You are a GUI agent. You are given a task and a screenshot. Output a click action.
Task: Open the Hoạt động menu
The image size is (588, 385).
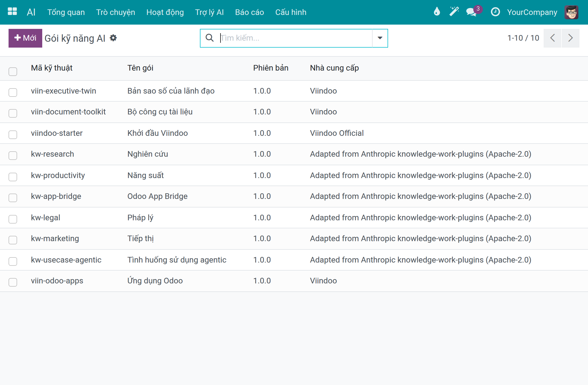[x=165, y=12]
